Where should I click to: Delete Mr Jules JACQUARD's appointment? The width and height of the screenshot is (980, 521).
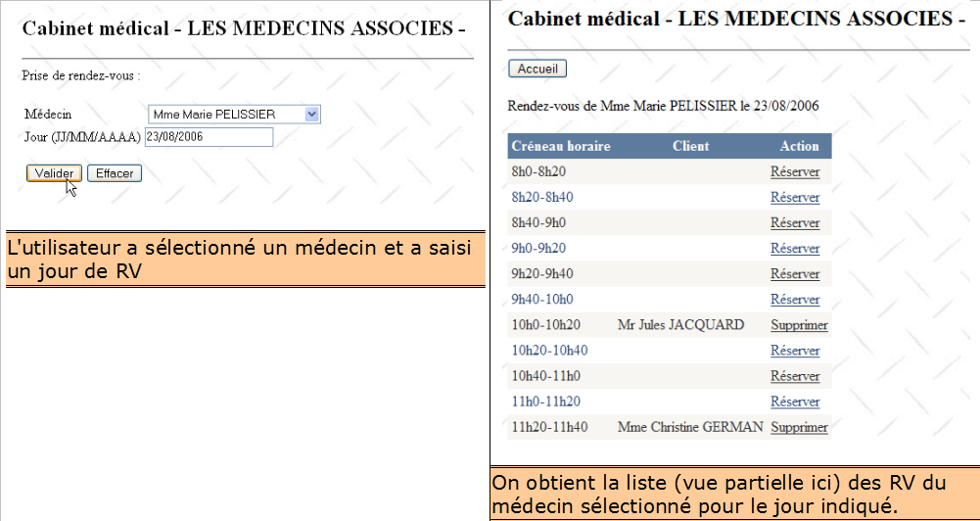799,325
